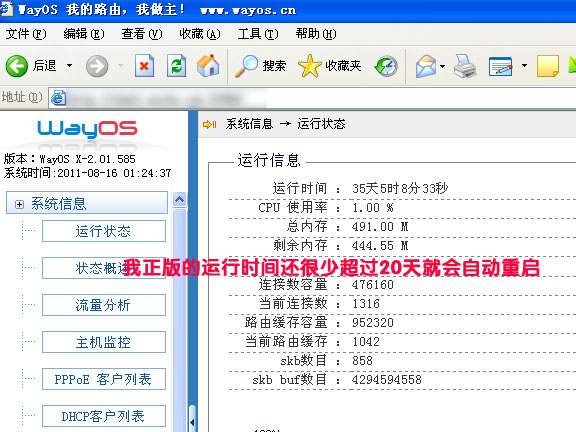Click the yellow notes icon in toolbar
The height and width of the screenshot is (432, 576).
click(548, 66)
